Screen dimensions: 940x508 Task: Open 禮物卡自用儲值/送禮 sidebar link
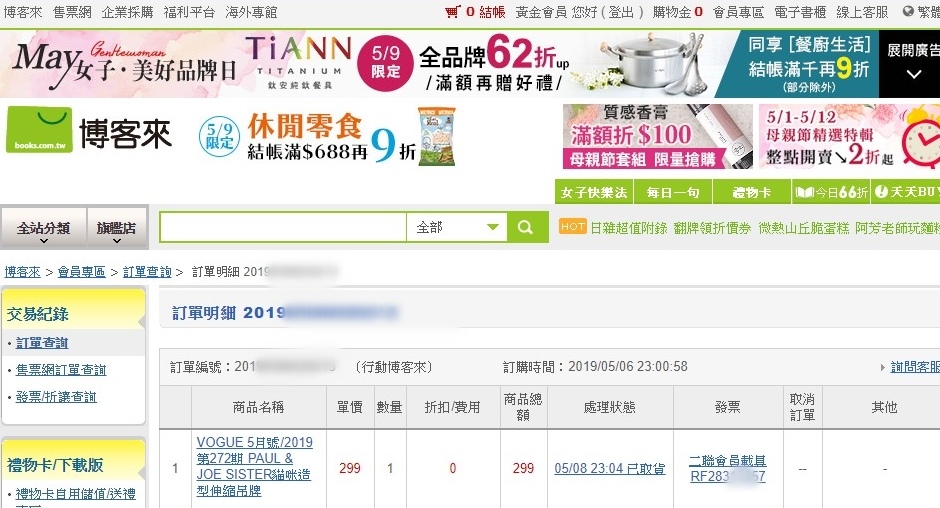pos(76,494)
